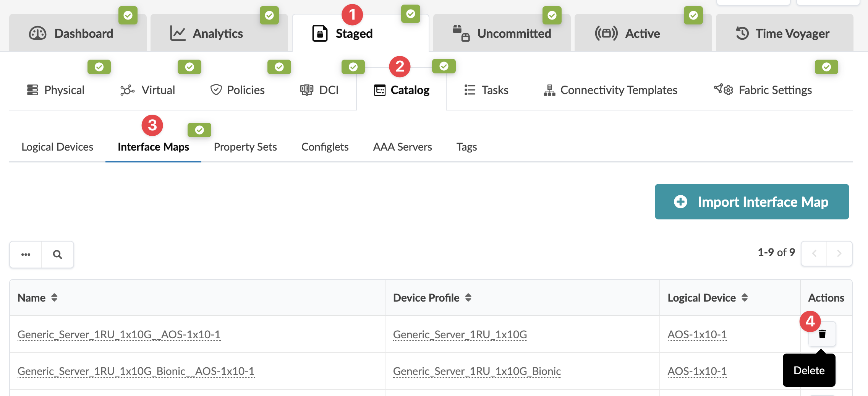Sort table by Logical Device column
Screen dimensions: 868x396
point(745,298)
